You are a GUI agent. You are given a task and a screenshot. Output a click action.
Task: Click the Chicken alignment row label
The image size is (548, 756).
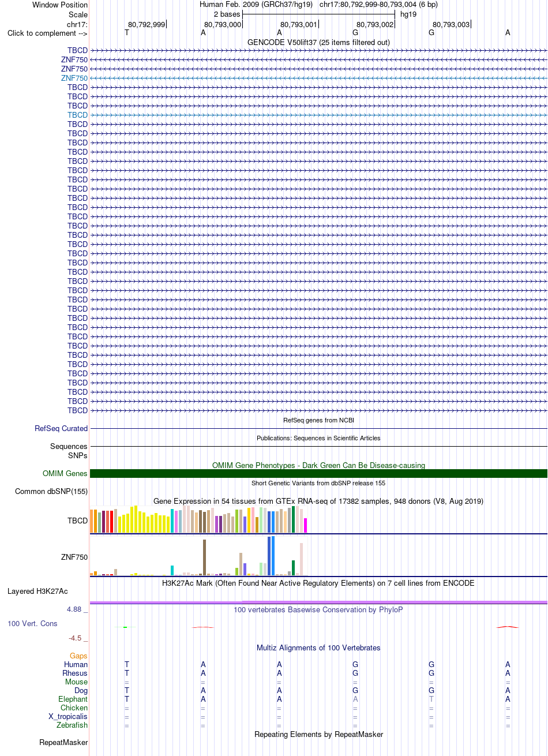click(74, 708)
